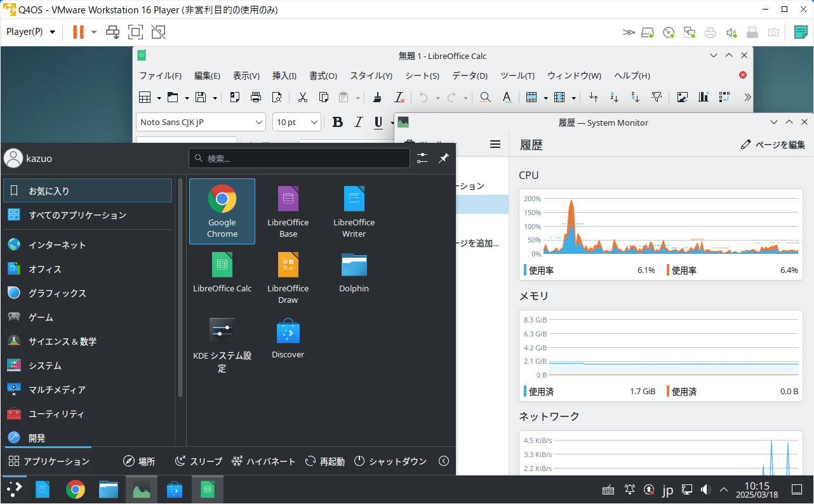Launch LibreOffice Writer from favorites
The image size is (814, 504).
354,211
